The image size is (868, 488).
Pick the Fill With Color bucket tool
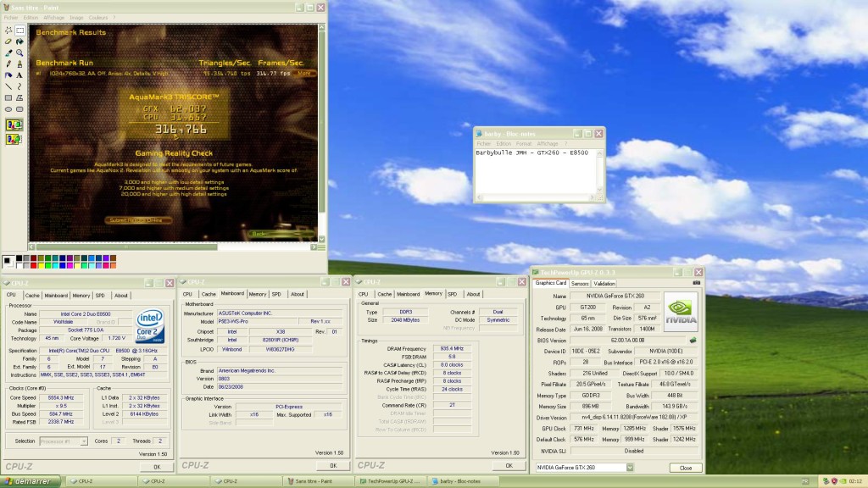(x=20, y=42)
